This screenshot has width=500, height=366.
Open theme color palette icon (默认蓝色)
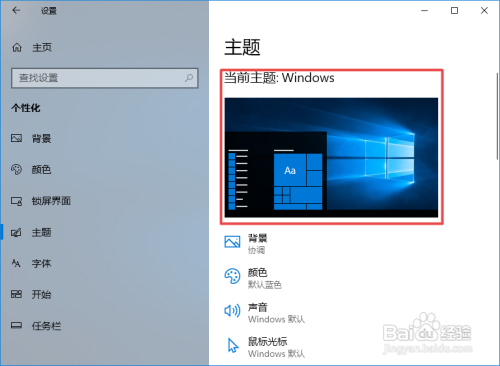(x=232, y=276)
